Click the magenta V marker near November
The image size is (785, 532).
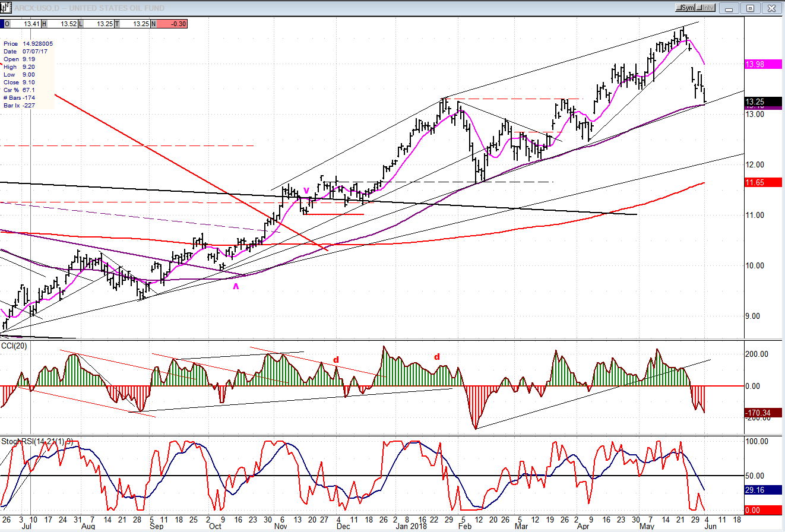[x=306, y=191]
